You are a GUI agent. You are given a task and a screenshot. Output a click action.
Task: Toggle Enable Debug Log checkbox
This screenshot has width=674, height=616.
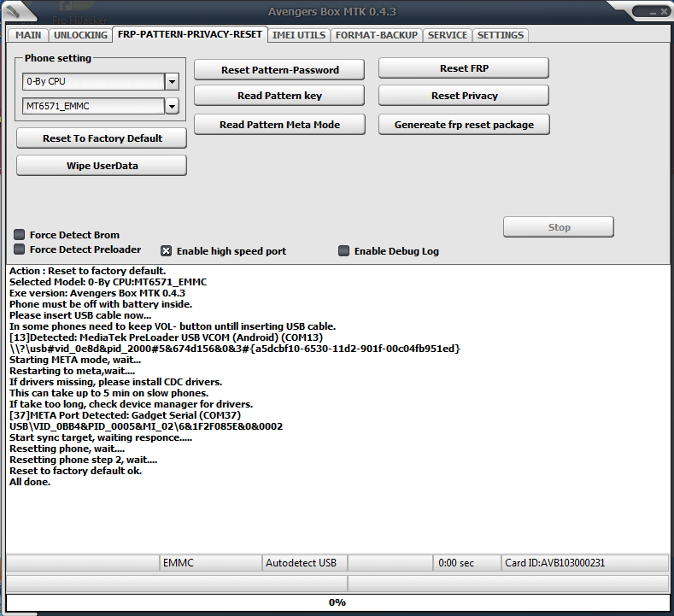pyautogui.click(x=344, y=250)
